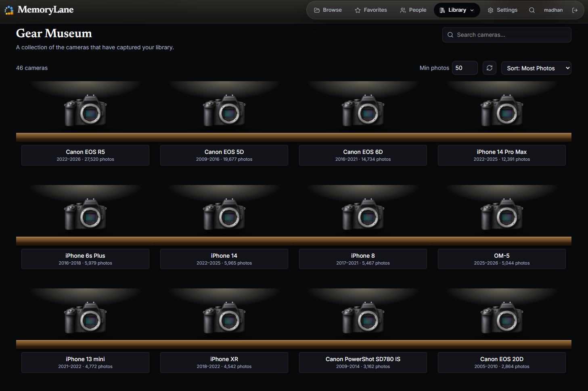Screen dimensions: 588x391
Task: Click the logout icon
Action: [x=575, y=10]
